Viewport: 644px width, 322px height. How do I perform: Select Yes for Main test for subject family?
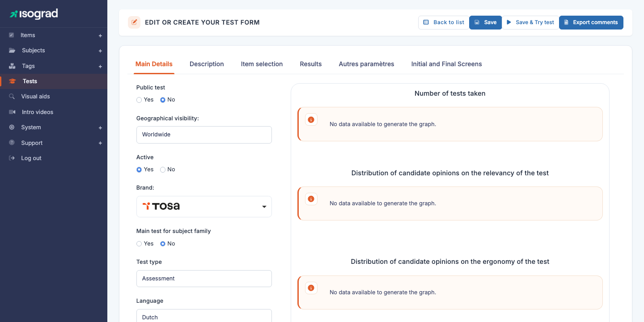[x=139, y=244]
